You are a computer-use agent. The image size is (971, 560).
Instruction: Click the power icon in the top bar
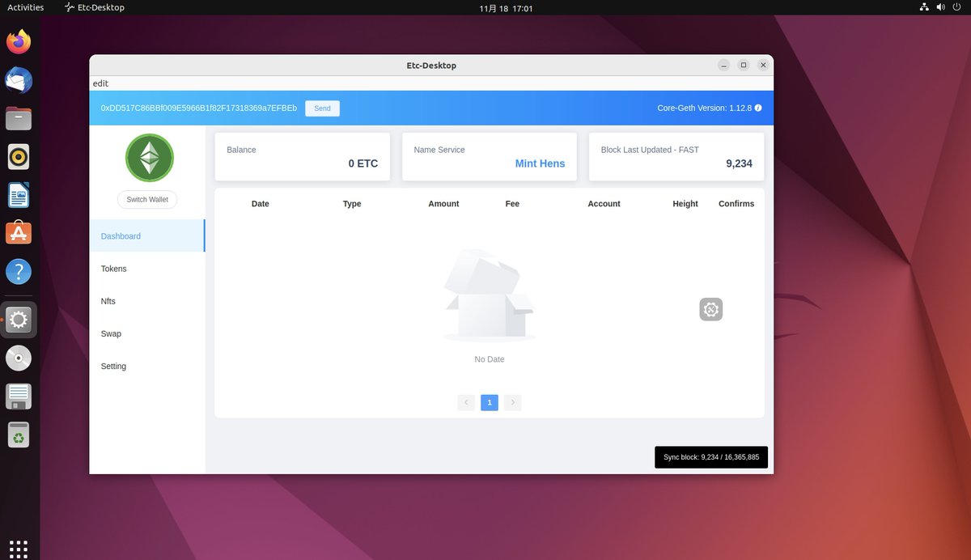[x=957, y=7]
